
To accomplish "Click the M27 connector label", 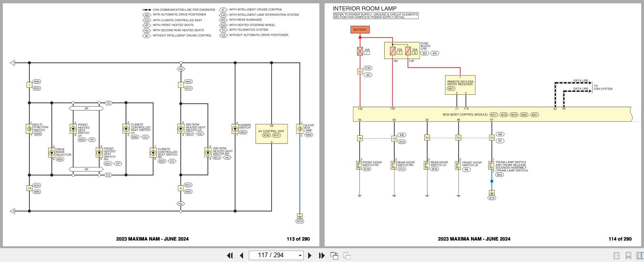I will point(451,89).
